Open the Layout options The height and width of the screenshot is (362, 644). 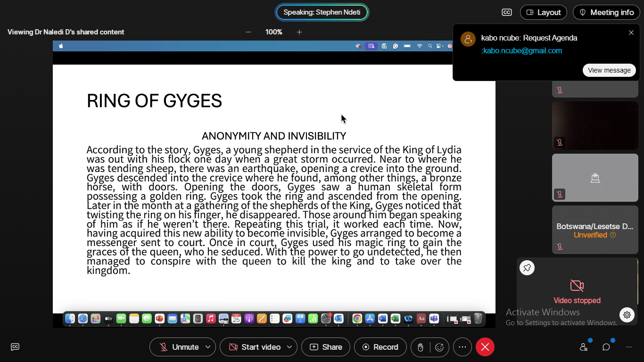point(543,12)
